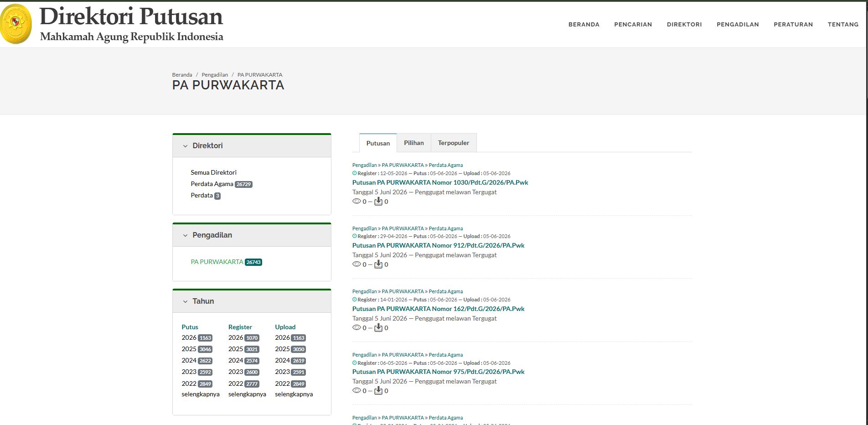
Task: Select Semua Direktori in sidebar
Action: (214, 172)
